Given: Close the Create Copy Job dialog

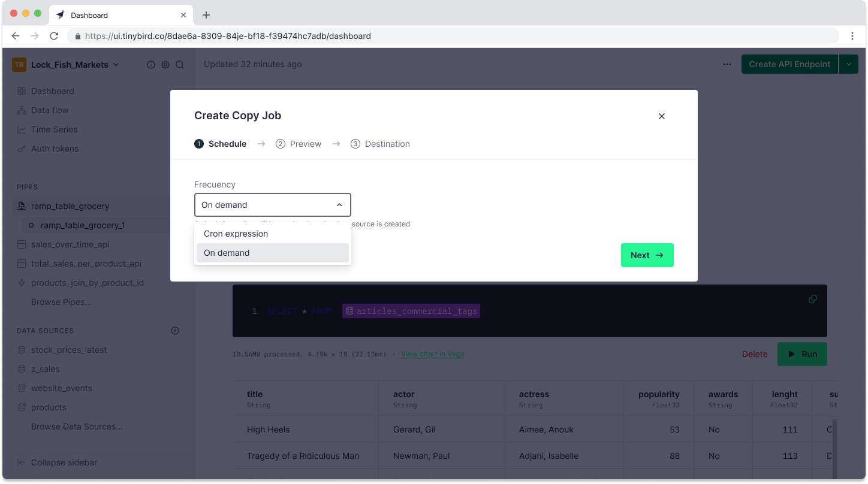Looking at the screenshot, I should pos(662,116).
